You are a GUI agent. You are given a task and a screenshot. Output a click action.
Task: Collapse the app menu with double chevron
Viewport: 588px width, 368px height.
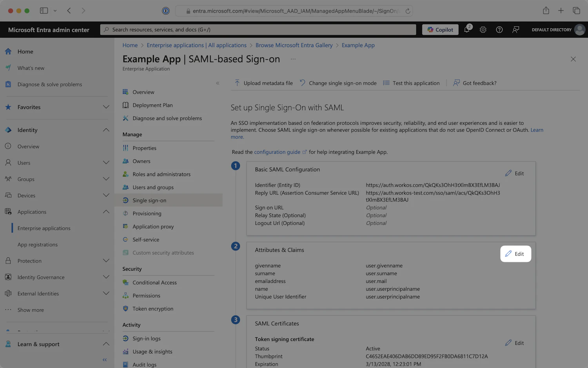click(x=218, y=83)
